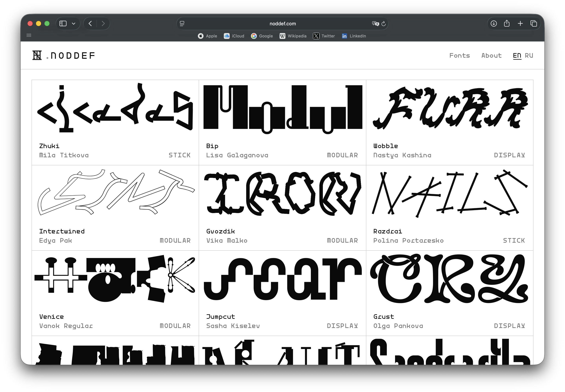Open the Razdrai NAILS preview image

pyautogui.click(x=450, y=193)
